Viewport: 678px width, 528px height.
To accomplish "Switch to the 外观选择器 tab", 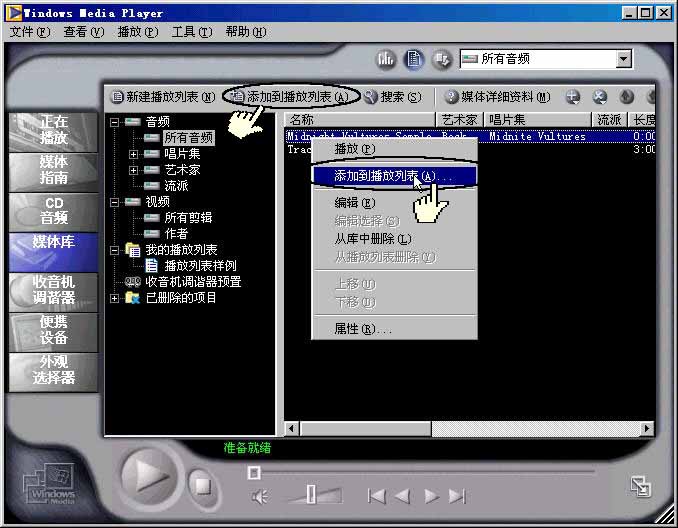I will point(53,372).
